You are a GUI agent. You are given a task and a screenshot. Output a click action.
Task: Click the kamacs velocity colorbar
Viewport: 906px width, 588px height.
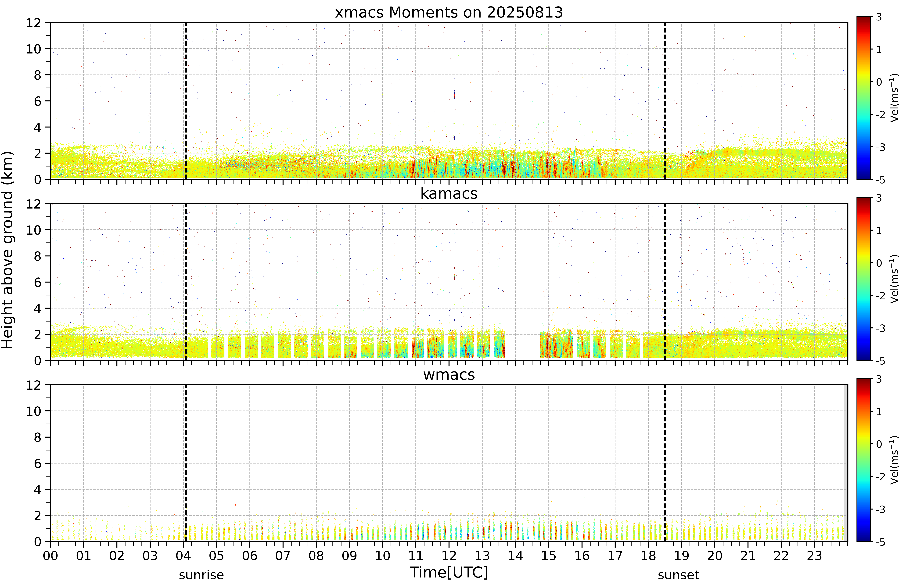[x=864, y=279]
